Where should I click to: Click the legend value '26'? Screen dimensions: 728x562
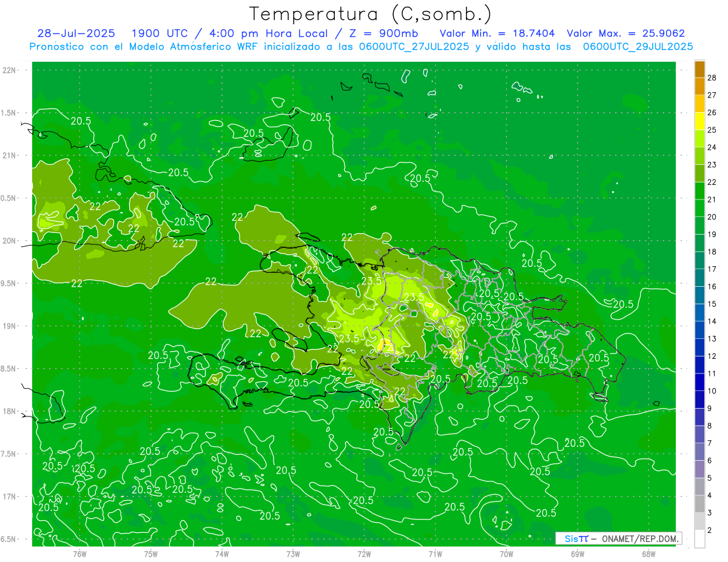pos(712,112)
